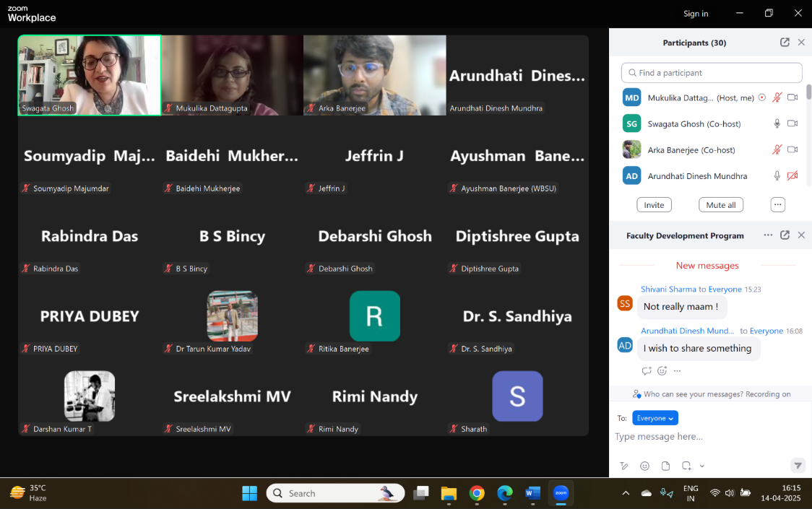Image resolution: width=812 pixels, height=509 pixels.
Task: Click Darshan Kumar T's profile picture
Action: [x=90, y=396]
